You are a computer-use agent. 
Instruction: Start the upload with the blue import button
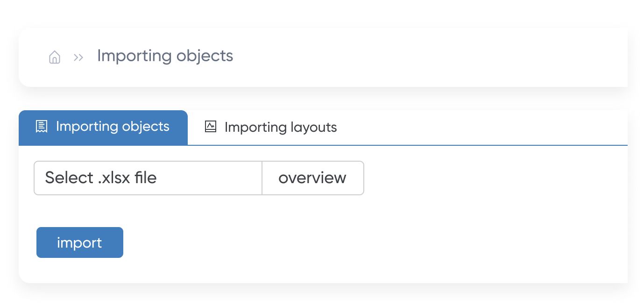coord(80,242)
